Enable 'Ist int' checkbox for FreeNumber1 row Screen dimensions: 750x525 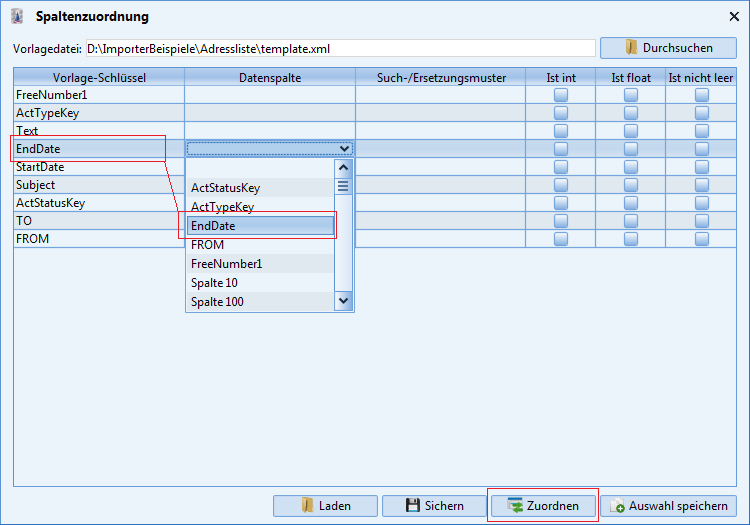561,95
